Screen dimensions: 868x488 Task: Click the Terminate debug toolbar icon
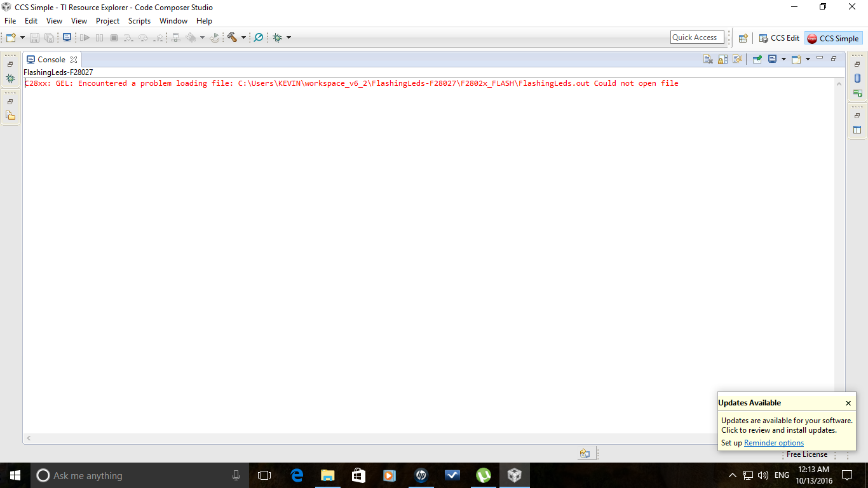click(x=114, y=37)
